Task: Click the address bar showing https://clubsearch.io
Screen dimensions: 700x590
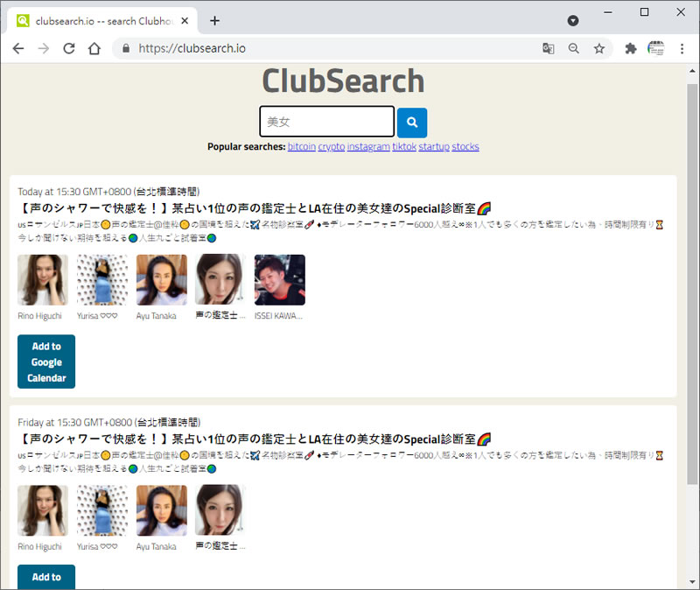Action: [332, 49]
